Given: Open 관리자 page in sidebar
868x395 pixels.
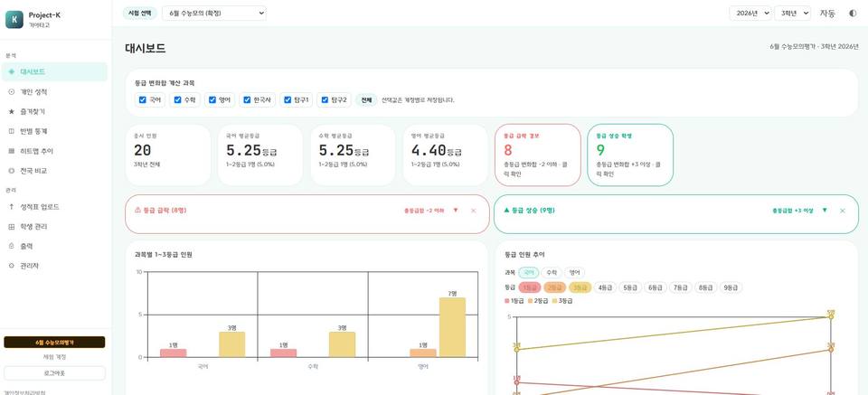Looking at the screenshot, I should [54, 266].
